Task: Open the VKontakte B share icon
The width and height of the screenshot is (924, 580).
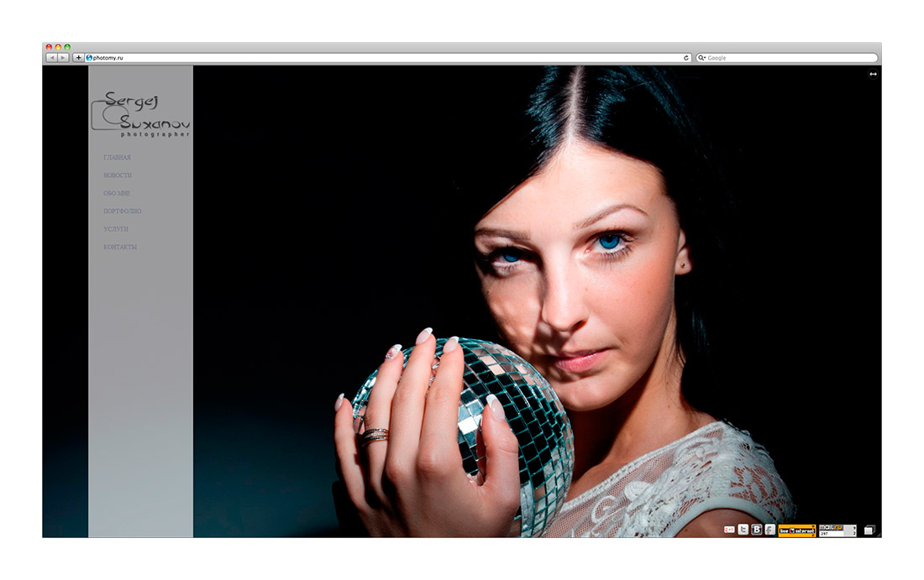Action: click(757, 530)
